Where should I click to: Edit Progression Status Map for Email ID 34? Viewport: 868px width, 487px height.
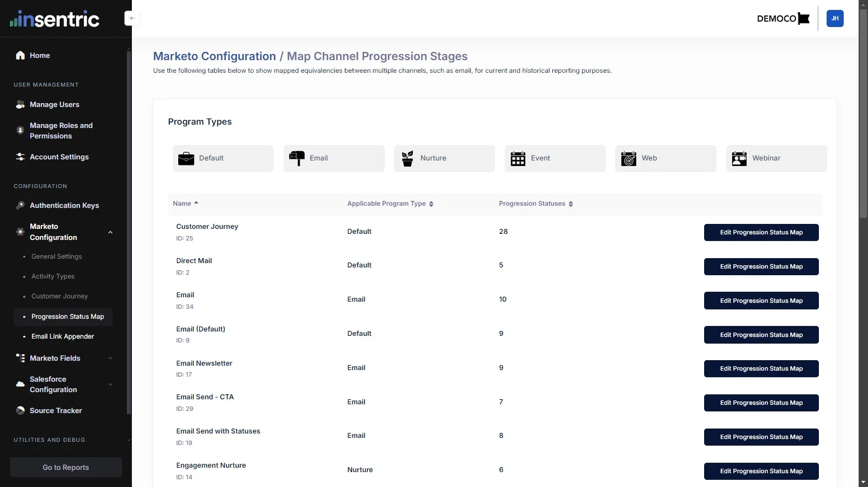pyautogui.click(x=761, y=301)
